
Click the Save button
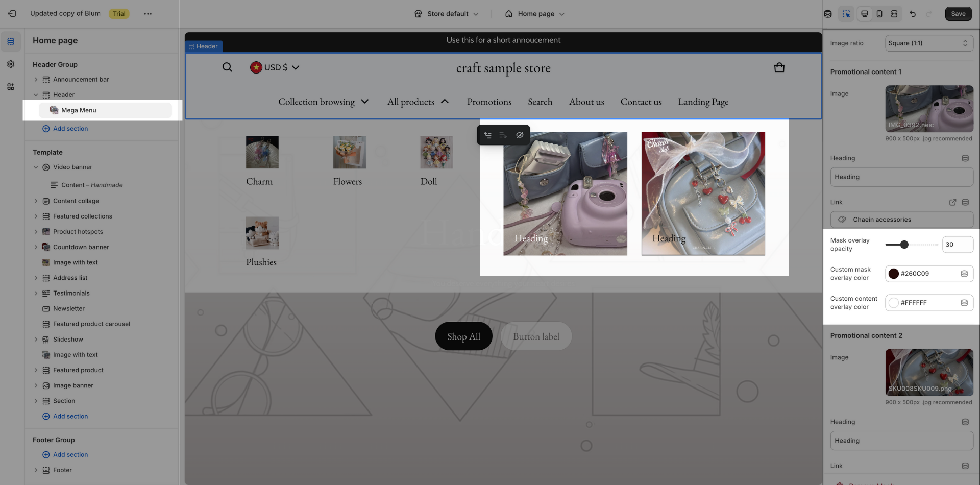pos(958,14)
